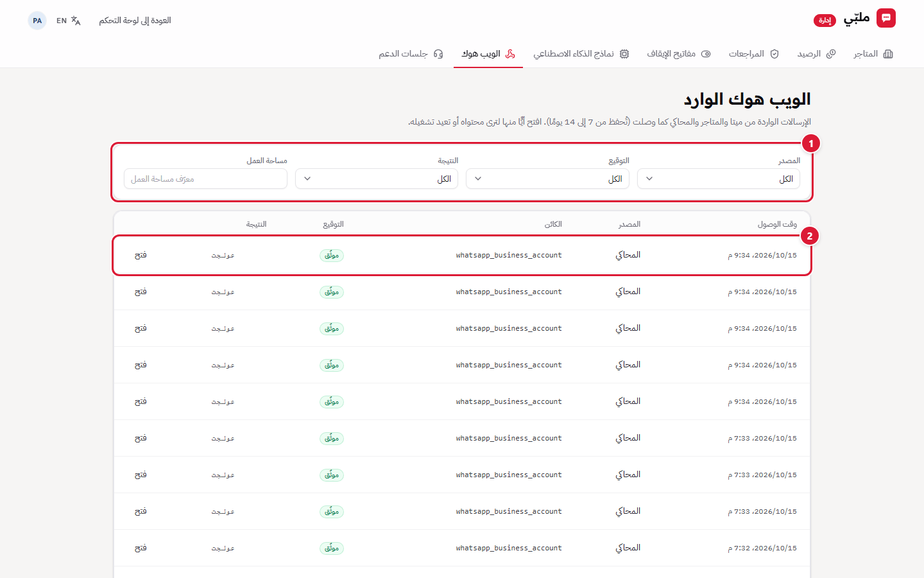
Task: Click the الكائن column header
Action: tap(553, 224)
